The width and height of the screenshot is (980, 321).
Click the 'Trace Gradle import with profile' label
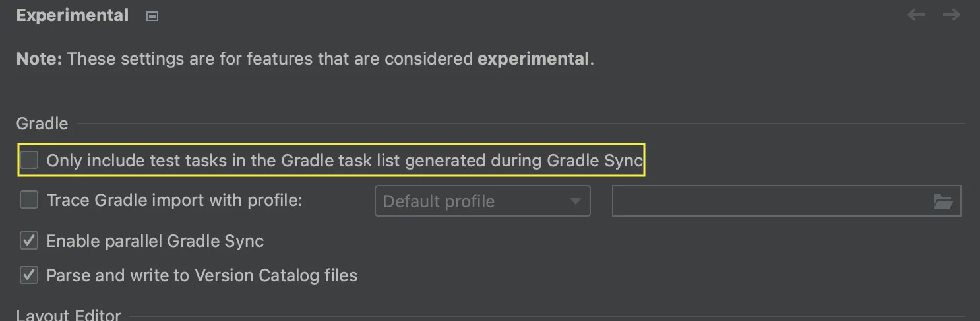(x=174, y=200)
